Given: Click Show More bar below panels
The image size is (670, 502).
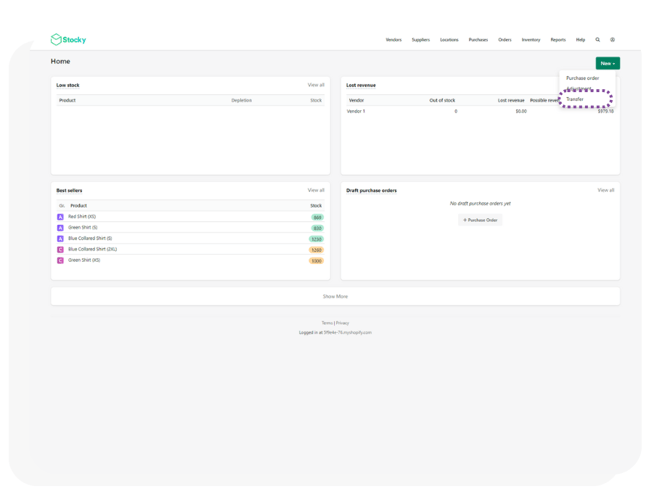Looking at the screenshot, I should tap(335, 296).
